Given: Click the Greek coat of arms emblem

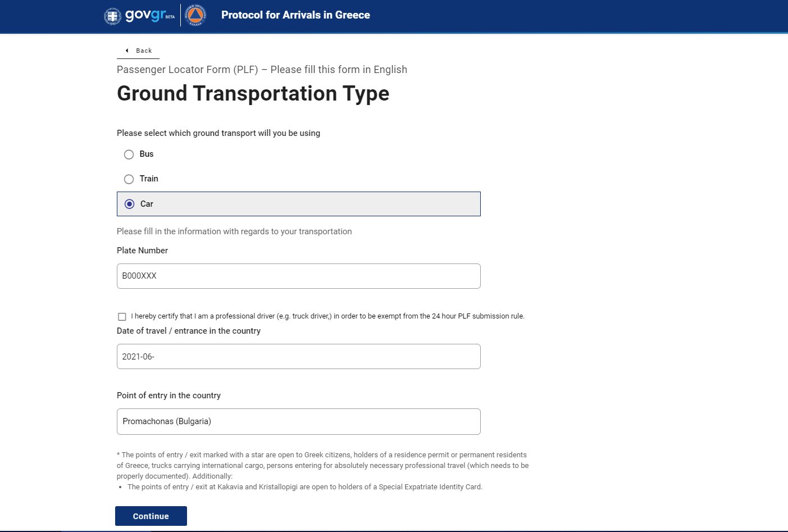Looking at the screenshot, I should (113, 16).
